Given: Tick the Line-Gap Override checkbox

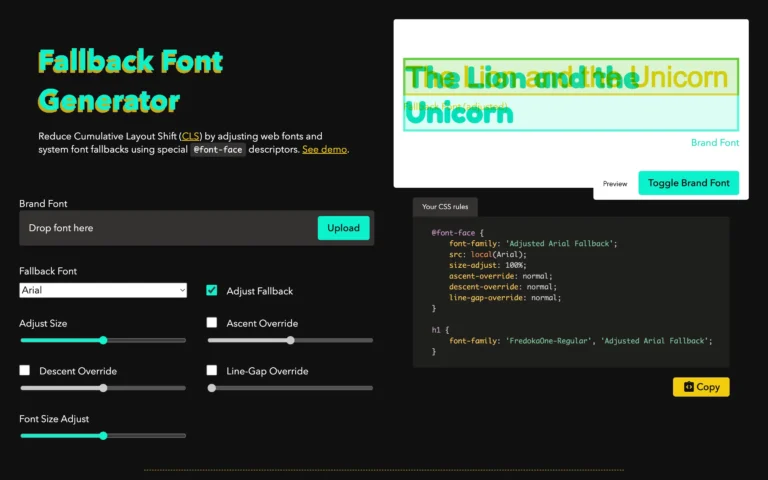Looking at the screenshot, I should click(212, 370).
